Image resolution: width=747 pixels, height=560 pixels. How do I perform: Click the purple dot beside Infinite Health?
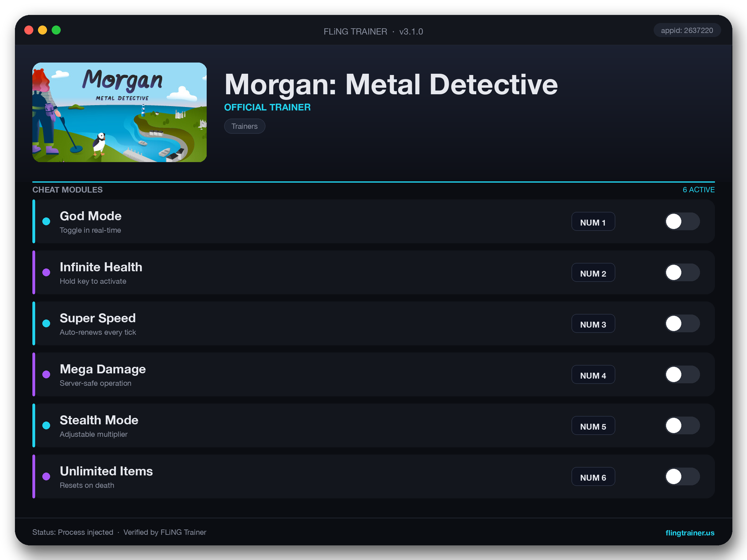(46, 273)
